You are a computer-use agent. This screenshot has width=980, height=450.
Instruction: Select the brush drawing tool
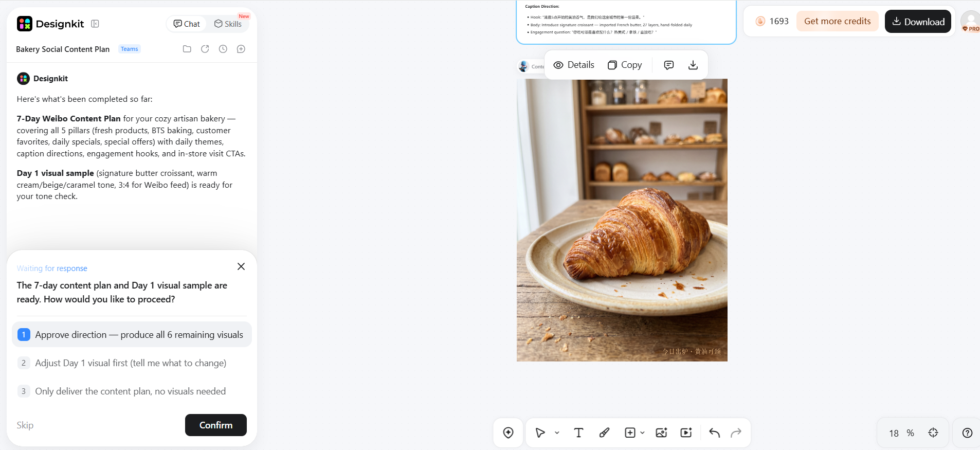click(x=605, y=433)
